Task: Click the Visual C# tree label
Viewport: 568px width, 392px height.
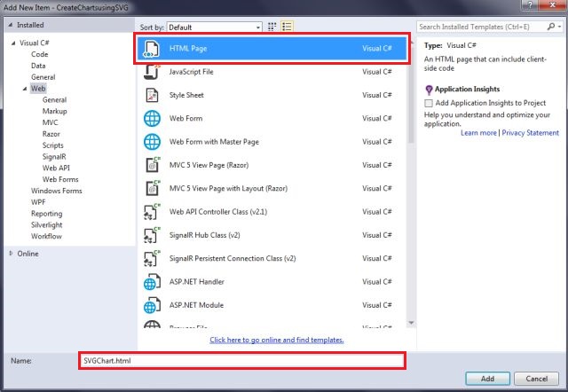Action: click(x=35, y=43)
